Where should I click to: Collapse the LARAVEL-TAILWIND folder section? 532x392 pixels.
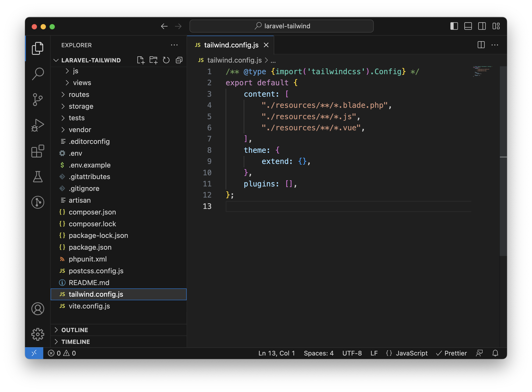[x=119, y=60]
